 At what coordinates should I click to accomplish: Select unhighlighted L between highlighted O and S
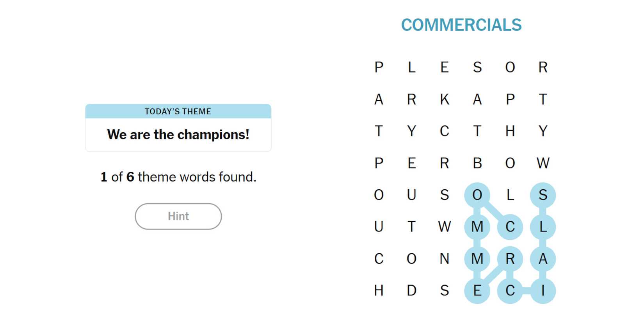(510, 195)
